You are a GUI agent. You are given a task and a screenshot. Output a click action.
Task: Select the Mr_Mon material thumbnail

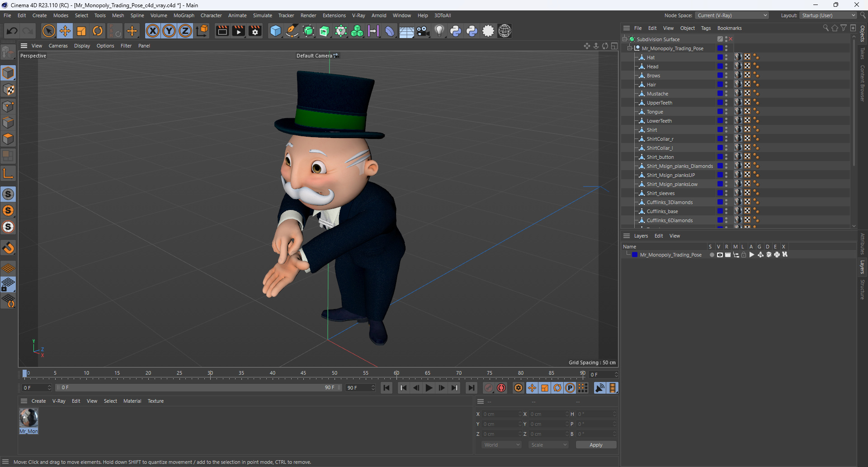pos(28,418)
